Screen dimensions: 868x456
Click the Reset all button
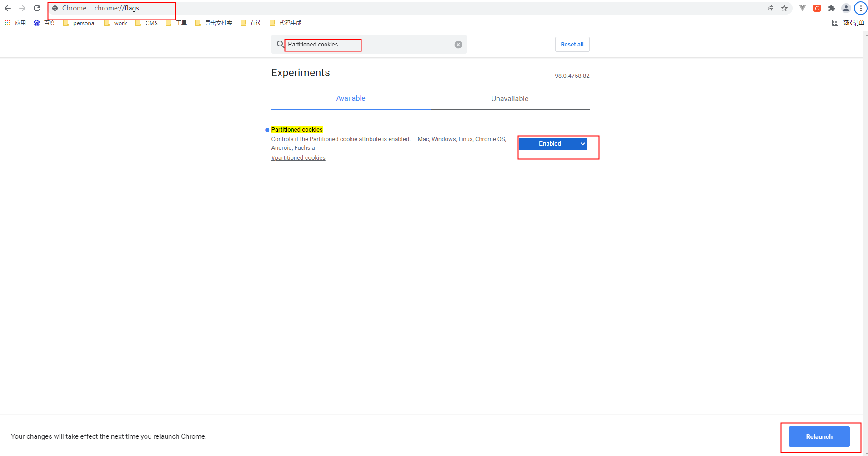pos(572,44)
